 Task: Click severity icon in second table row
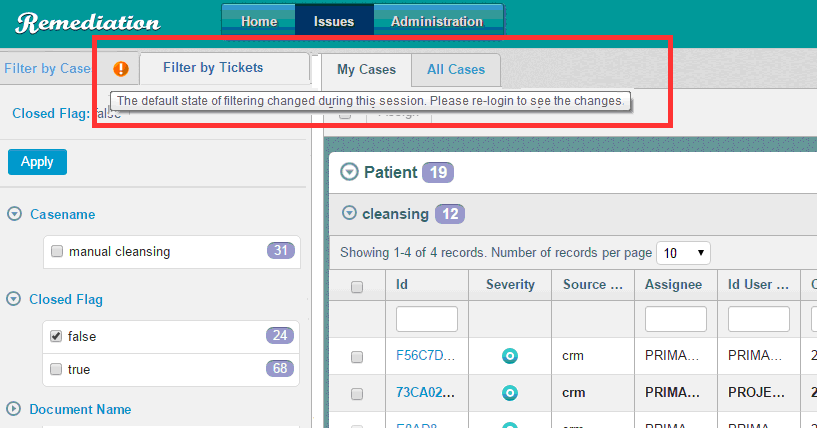(x=509, y=392)
